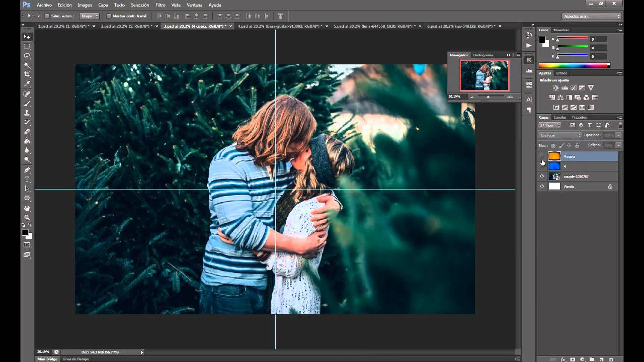Select the Rectangular Marquee tool
Screen dimensions: 644x362
point(27,46)
